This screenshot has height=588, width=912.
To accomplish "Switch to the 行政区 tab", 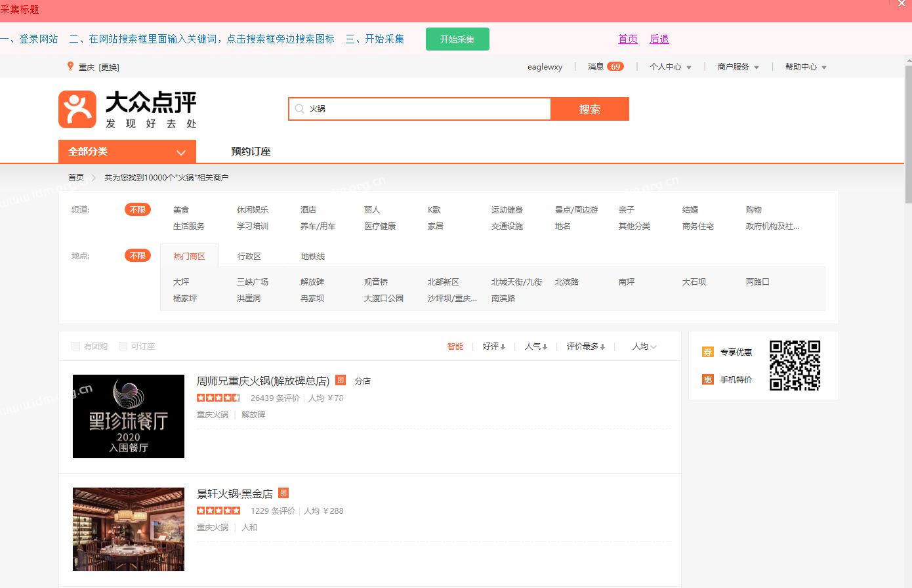I will point(249,257).
